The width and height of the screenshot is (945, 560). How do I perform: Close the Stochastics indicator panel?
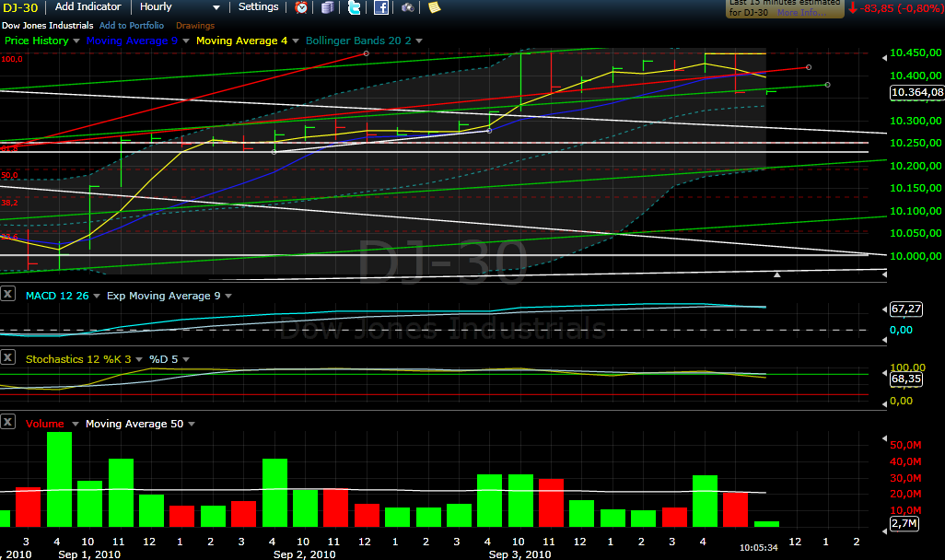point(8,357)
